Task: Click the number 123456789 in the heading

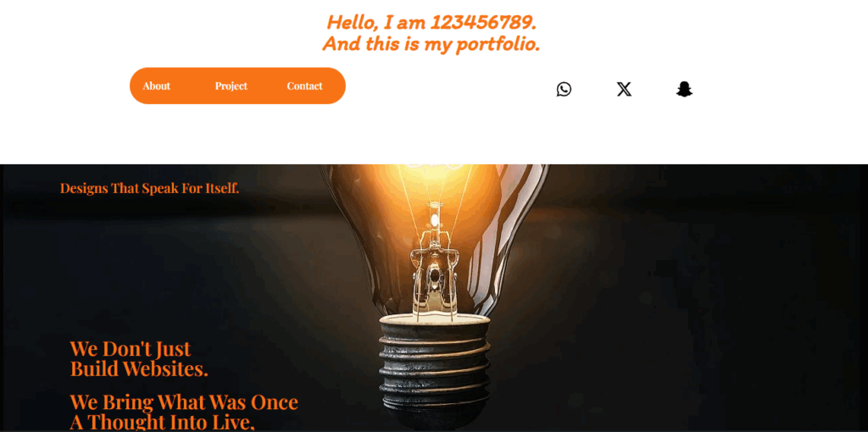Action: click(483, 23)
